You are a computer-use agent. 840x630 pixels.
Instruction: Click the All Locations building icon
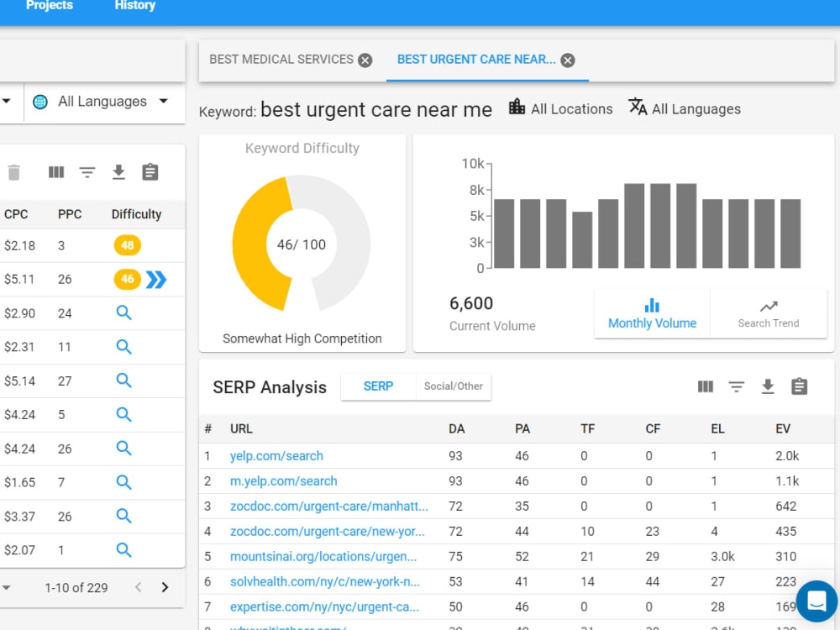[x=517, y=107]
